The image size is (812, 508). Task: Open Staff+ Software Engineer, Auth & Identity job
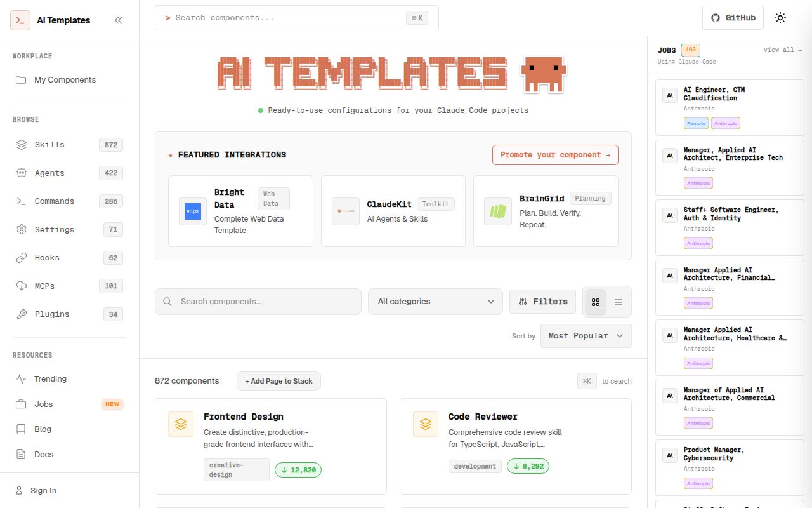tap(730, 227)
